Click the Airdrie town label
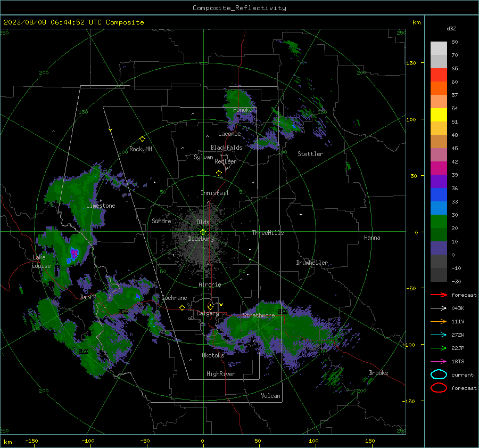Viewport: 479px width, 448px height. pos(210,284)
